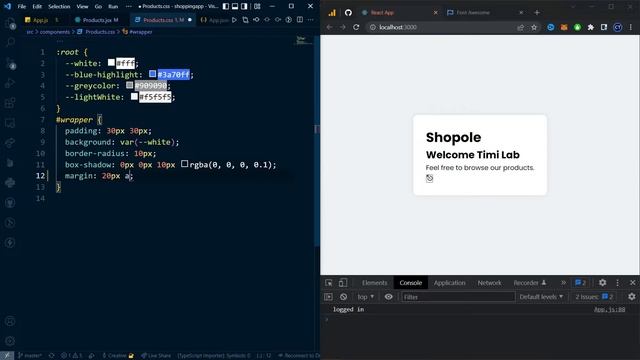
Task: Reload the page in the browser
Action: coord(356,27)
